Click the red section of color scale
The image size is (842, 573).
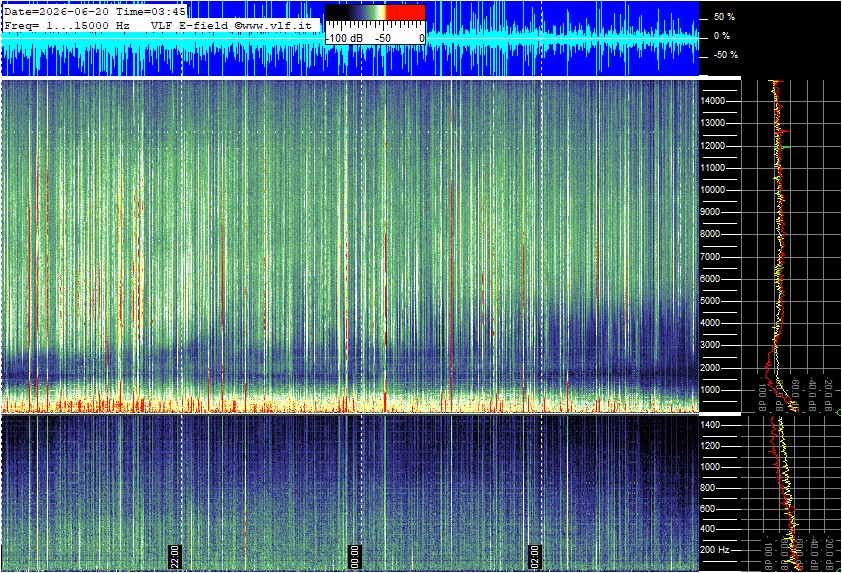coord(406,12)
